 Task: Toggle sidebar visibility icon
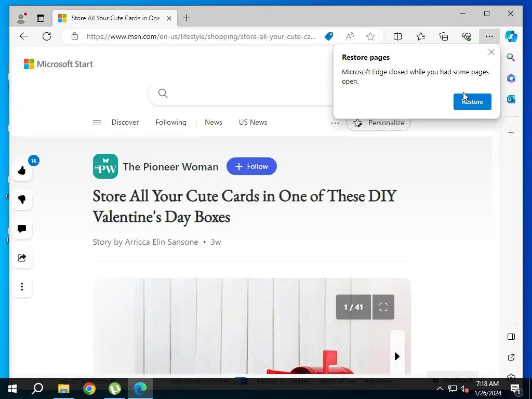click(x=511, y=337)
